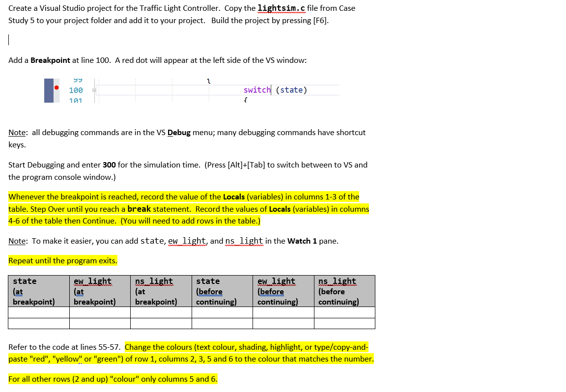Collapse the code fold box beside line 100
The width and height of the screenshot is (566, 392).
[94, 90]
